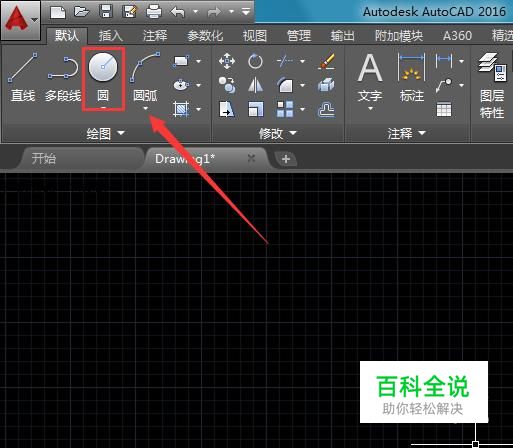513x448 pixels.
Task: Click the Plot printer icon
Action: click(154, 12)
